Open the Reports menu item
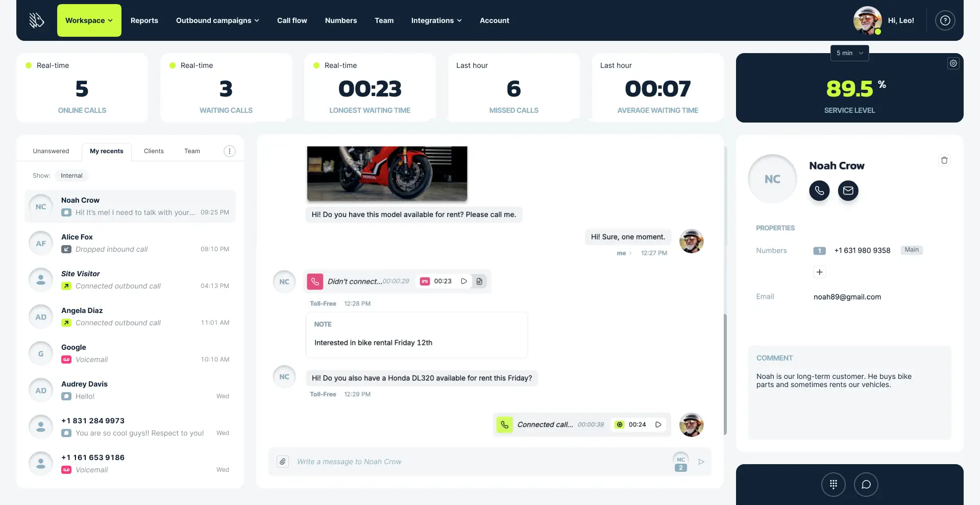This screenshot has width=980, height=505. click(144, 20)
